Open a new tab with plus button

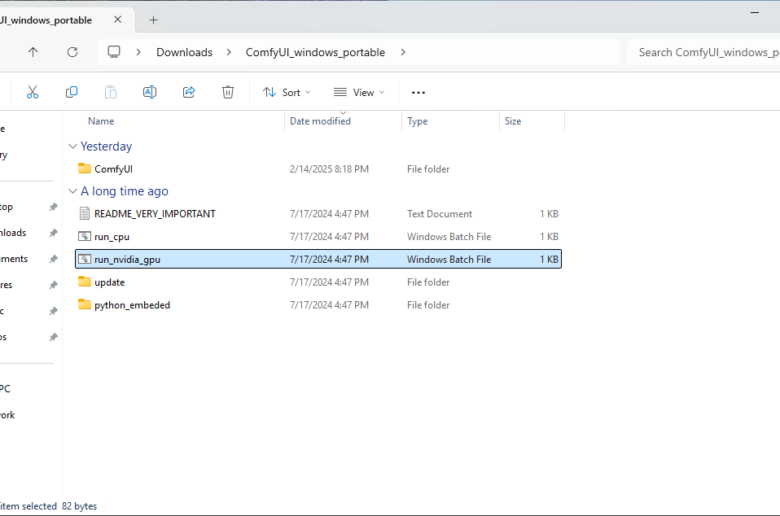(153, 20)
